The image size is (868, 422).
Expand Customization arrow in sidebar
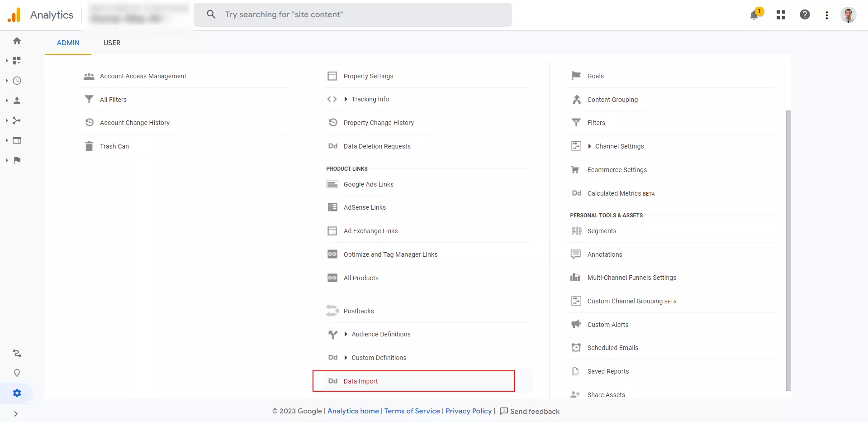pos(7,61)
